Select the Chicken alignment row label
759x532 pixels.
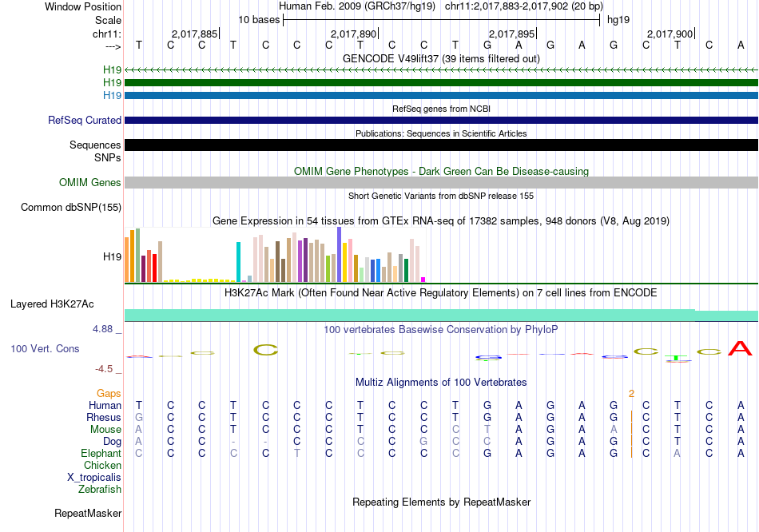click(102, 465)
